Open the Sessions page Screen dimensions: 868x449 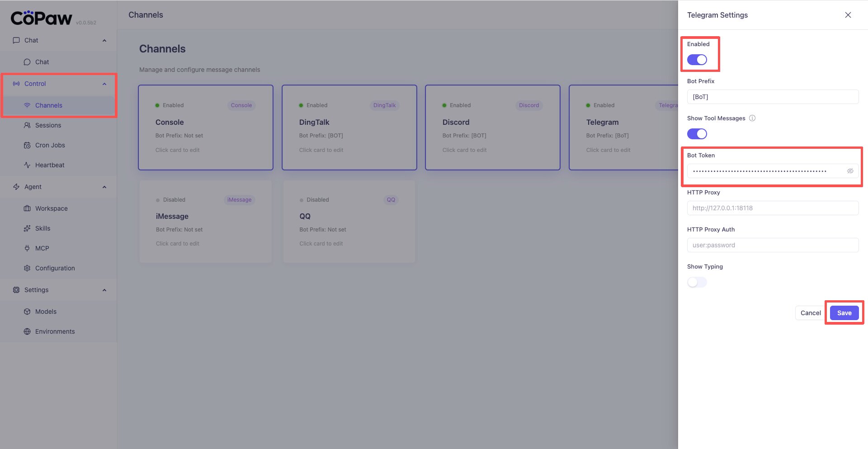(59, 125)
